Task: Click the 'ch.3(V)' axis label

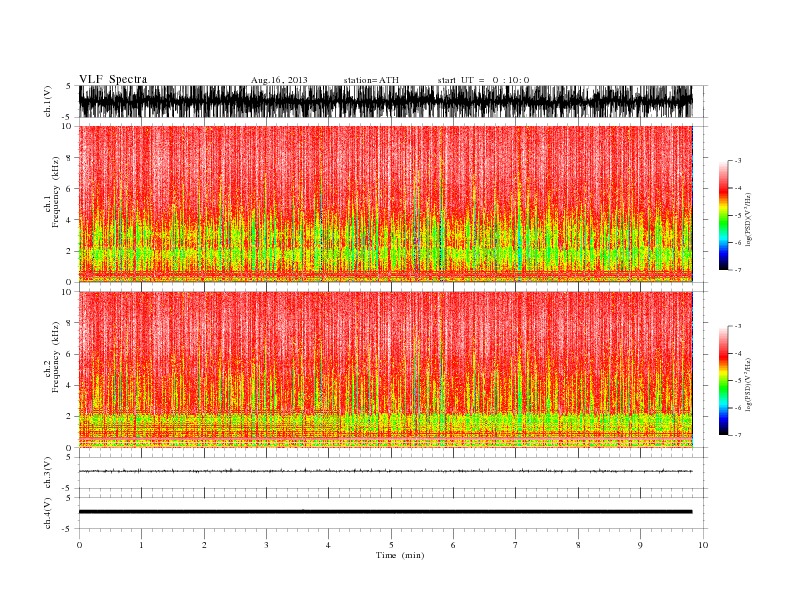Action: tap(48, 473)
